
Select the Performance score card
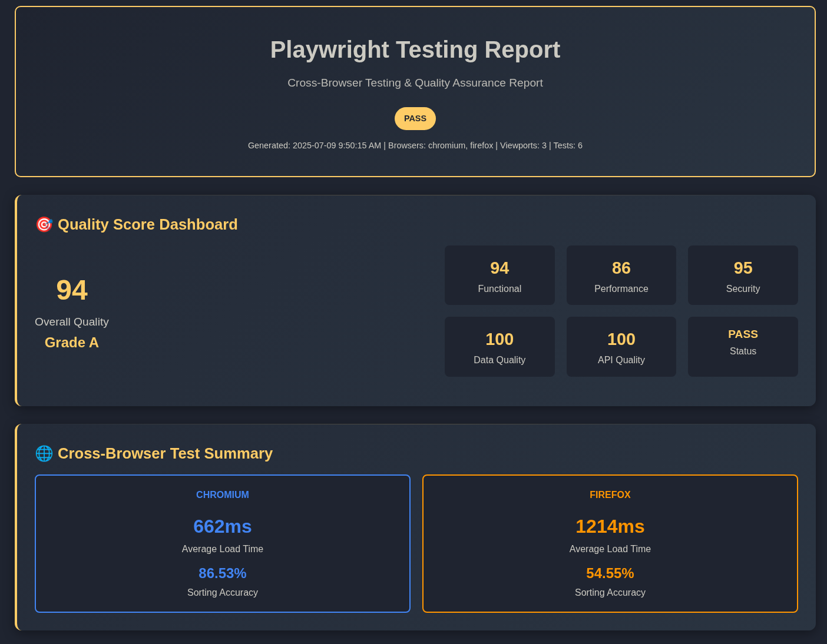[x=621, y=275]
